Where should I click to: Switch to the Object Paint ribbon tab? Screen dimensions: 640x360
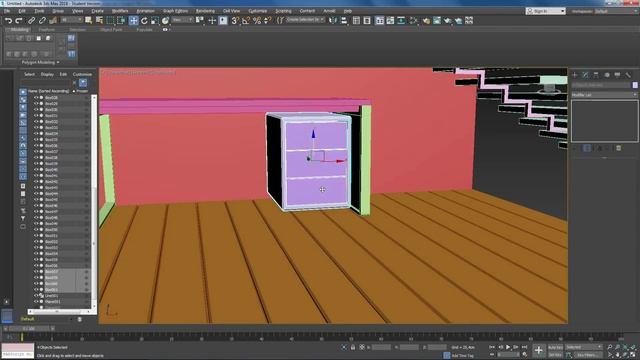111,30
